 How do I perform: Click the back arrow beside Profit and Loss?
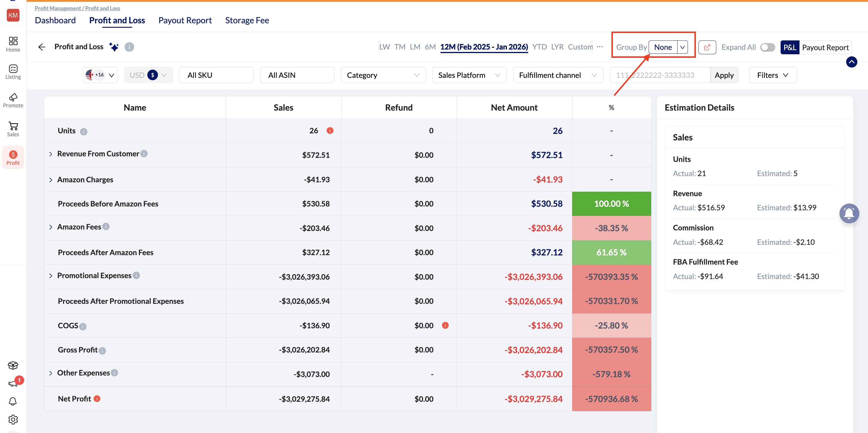[42, 47]
